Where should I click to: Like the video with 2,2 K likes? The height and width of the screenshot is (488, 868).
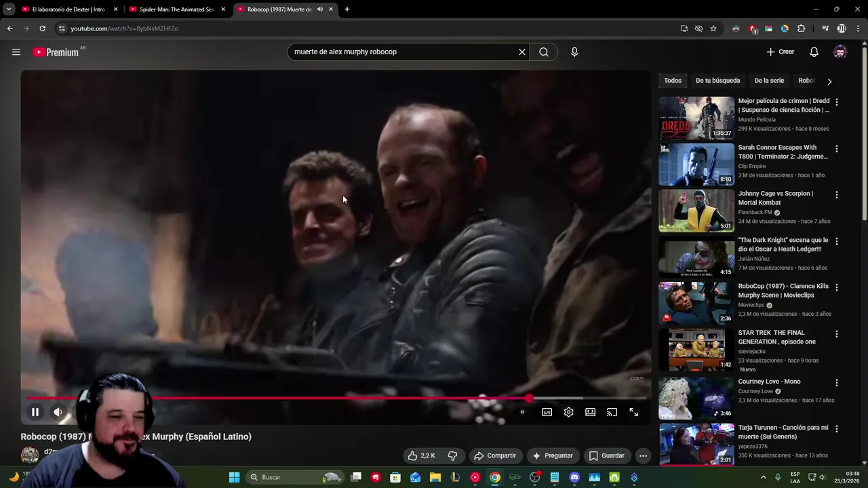tap(421, 455)
